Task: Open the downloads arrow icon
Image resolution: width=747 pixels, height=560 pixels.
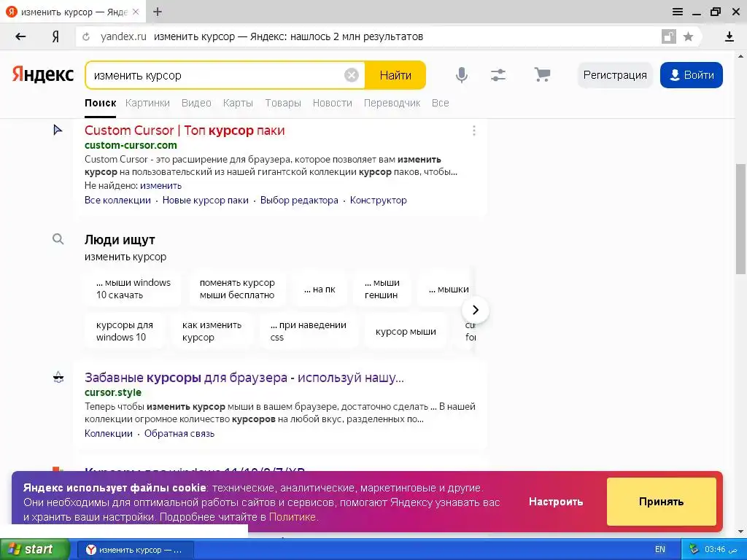Action: click(x=729, y=36)
